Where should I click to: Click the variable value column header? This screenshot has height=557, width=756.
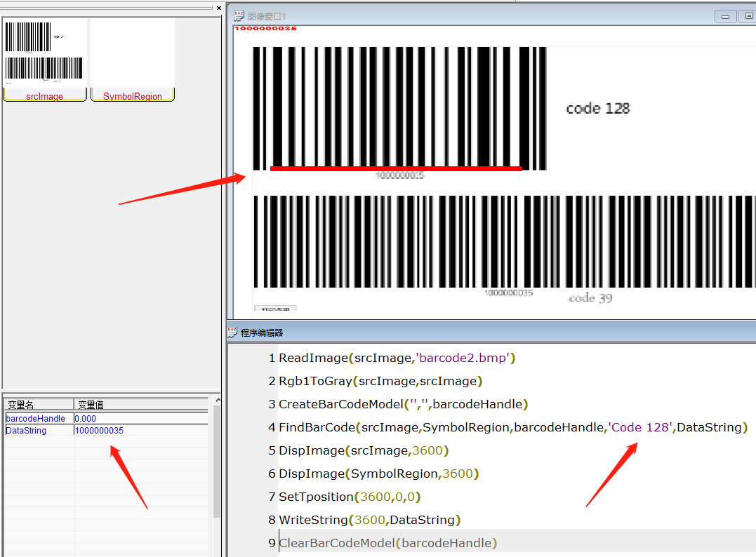click(x=141, y=404)
